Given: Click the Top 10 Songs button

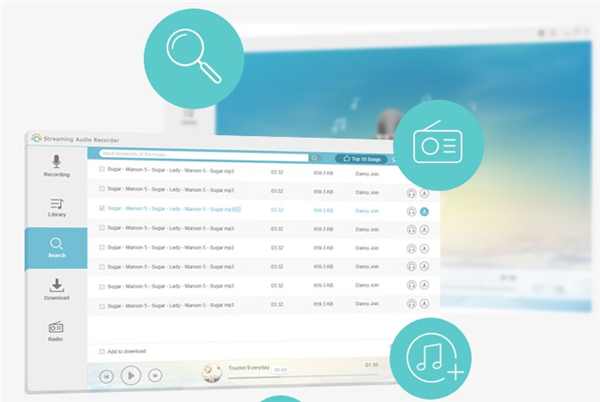Looking at the screenshot, I should tap(364, 159).
